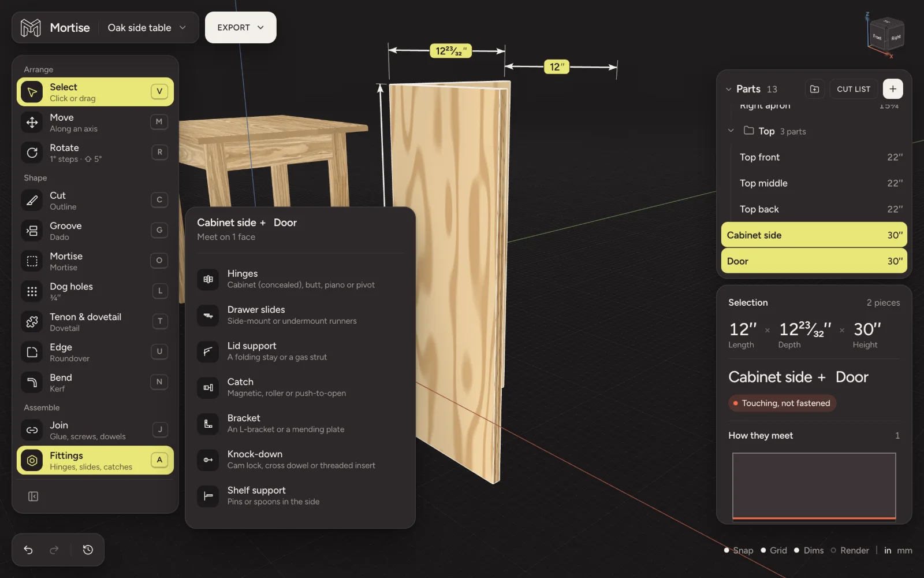Undo the last action

coord(28,550)
